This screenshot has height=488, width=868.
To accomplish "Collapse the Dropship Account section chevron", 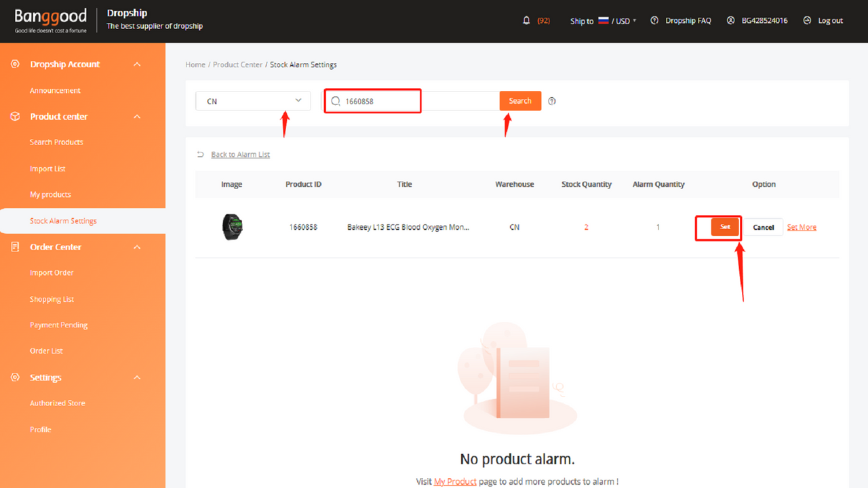I will (137, 64).
